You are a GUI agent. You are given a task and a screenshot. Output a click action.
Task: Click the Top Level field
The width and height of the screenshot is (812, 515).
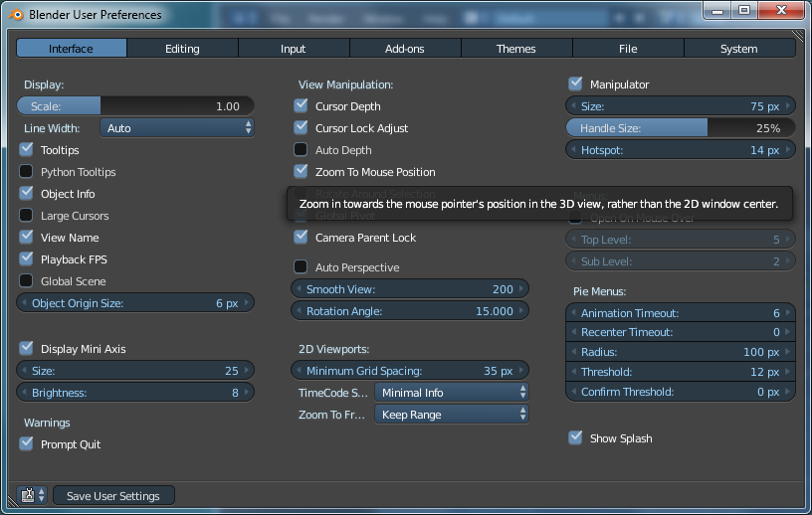(x=681, y=240)
